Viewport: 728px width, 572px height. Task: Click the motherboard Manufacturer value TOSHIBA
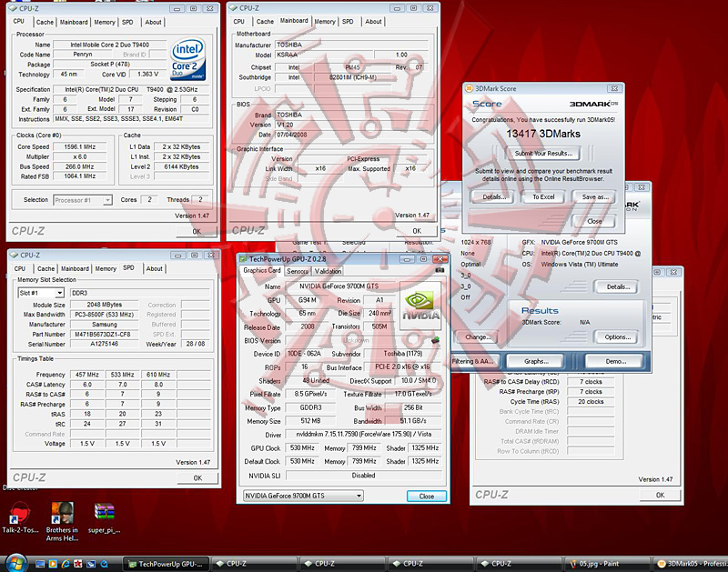(x=351, y=45)
